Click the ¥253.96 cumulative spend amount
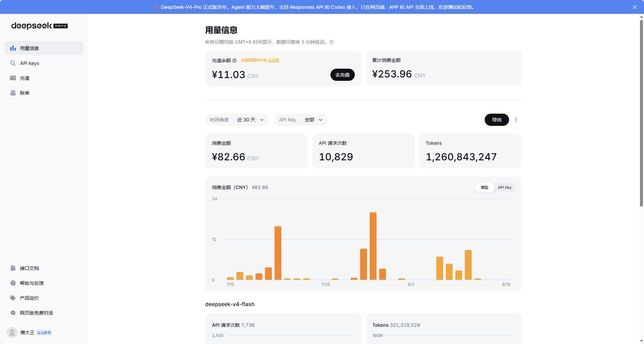Viewport: 644px width, 344px height. click(392, 74)
